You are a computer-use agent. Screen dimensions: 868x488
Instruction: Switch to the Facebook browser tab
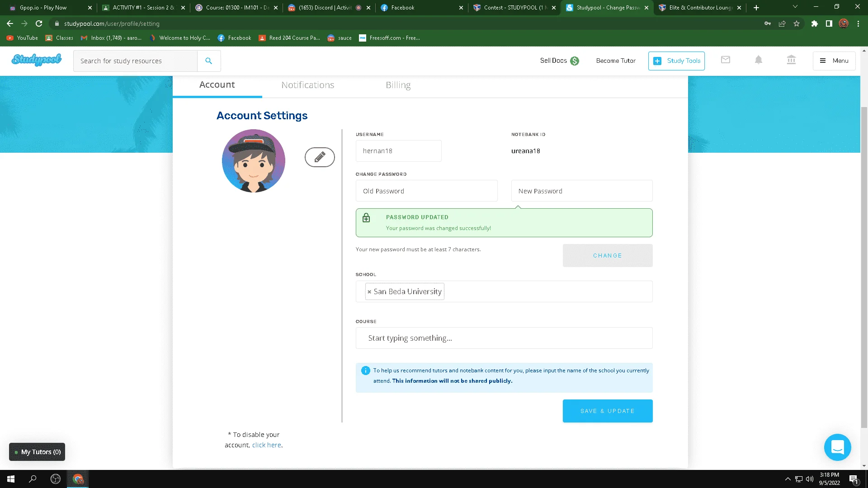(420, 8)
